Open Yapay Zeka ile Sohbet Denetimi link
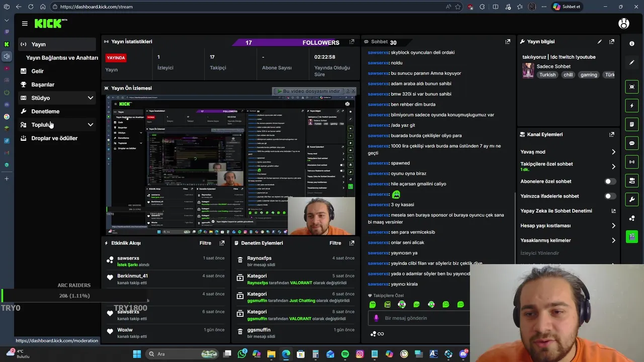Screen dimensions: 644x362 coord(568,211)
